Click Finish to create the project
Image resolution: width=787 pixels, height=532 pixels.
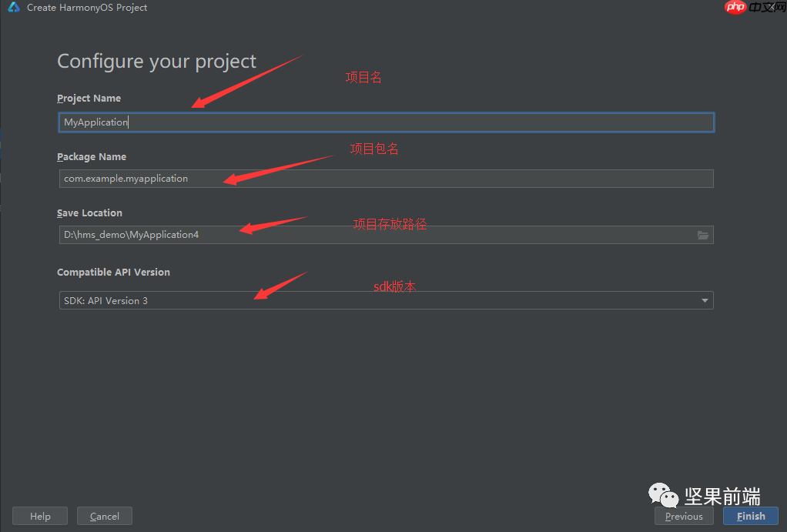[750, 516]
